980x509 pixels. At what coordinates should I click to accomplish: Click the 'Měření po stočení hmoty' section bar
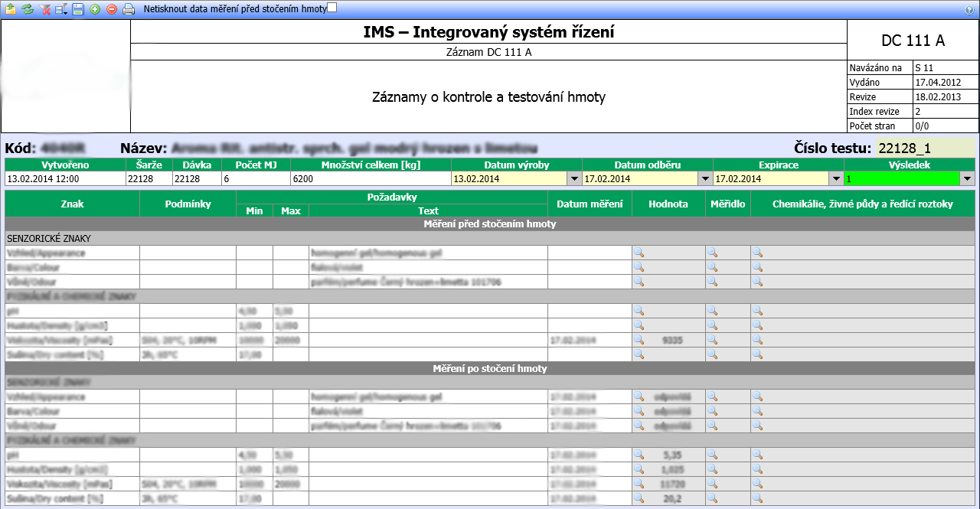(x=490, y=369)
